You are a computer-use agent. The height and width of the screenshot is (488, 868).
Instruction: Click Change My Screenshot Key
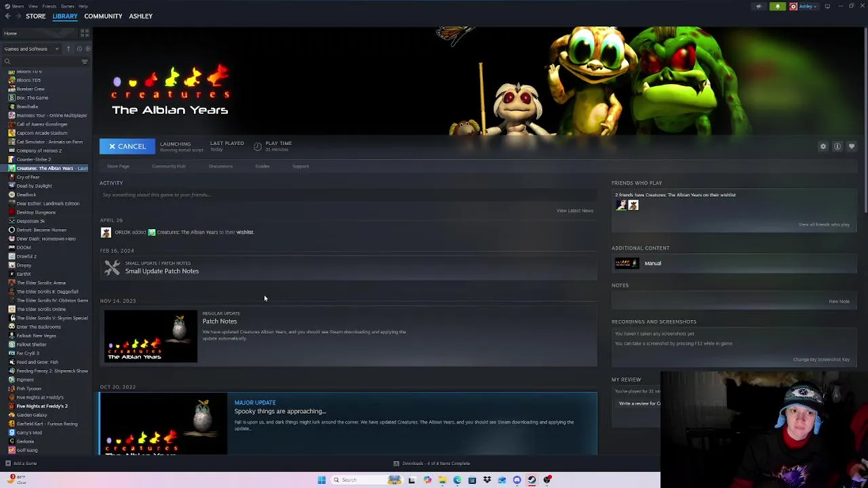click(821, 360)
